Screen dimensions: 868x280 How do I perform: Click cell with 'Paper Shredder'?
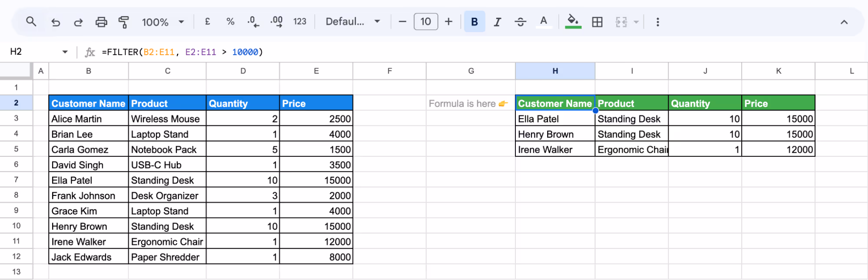click(167, 257)
